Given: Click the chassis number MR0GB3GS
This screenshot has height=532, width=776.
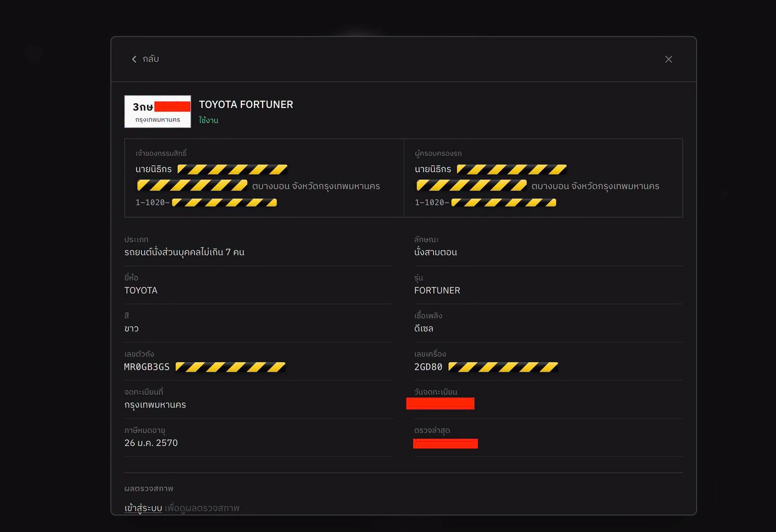Looking at the screenshot, I should [x=147, y=367].
